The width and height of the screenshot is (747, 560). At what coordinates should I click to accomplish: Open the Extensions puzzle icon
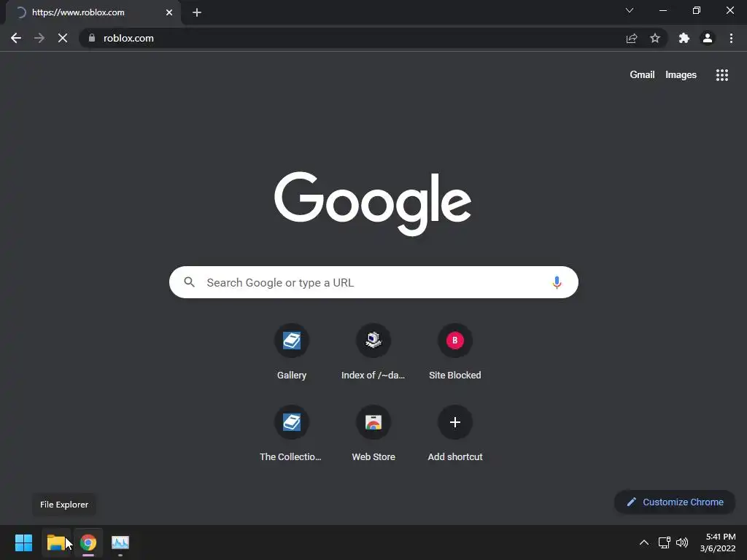684,38
